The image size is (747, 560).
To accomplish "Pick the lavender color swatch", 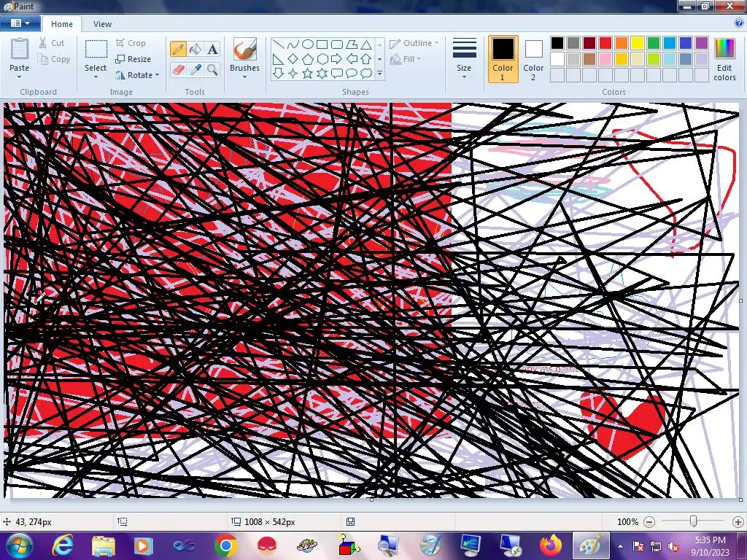I will coord(702,59).
